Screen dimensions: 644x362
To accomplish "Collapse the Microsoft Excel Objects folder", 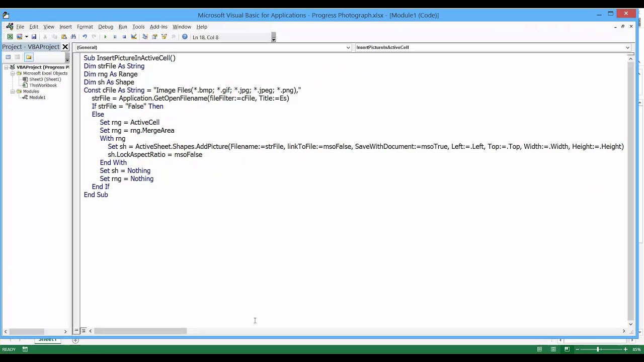I will 13,73.
